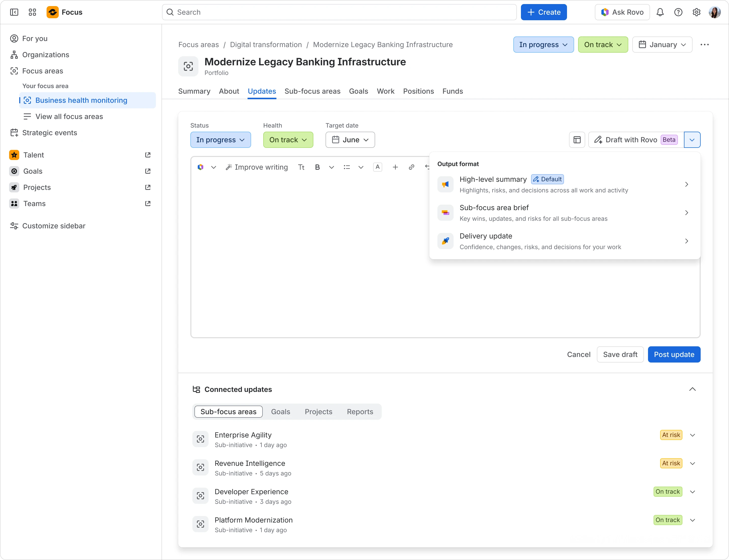729x560 pixels.
Task: Click Improve writing in editor toolbar
Action: coord(257,167)
